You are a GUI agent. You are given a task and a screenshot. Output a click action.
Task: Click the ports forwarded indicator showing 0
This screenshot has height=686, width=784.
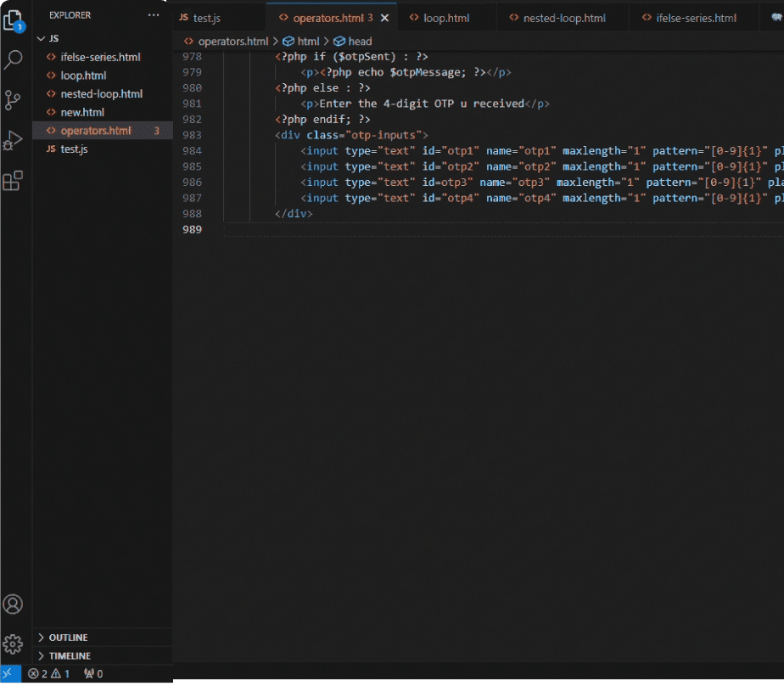93,674
